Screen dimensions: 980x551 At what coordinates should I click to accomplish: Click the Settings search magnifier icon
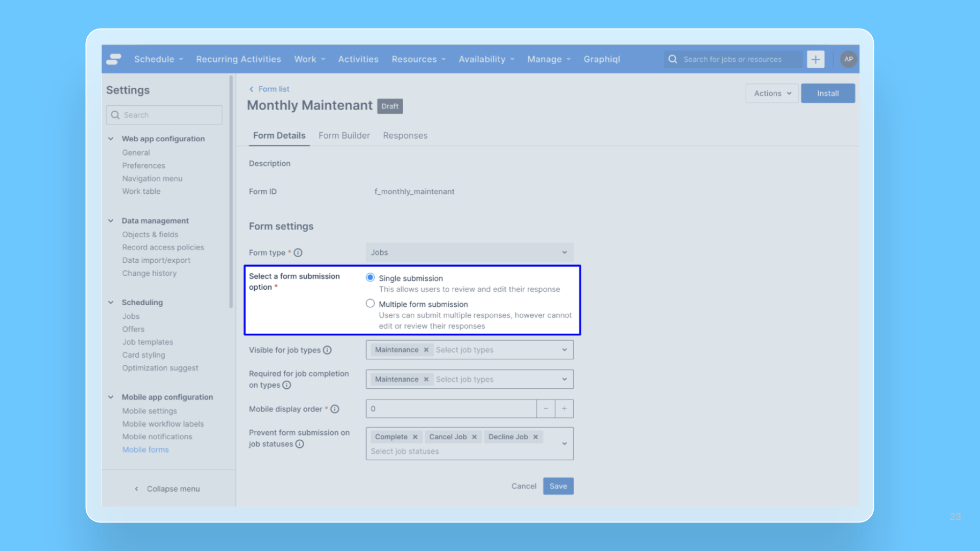click(115, 115)
